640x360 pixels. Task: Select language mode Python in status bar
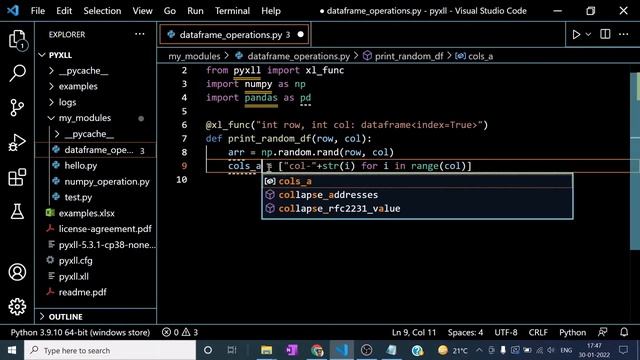pos(572,332)
